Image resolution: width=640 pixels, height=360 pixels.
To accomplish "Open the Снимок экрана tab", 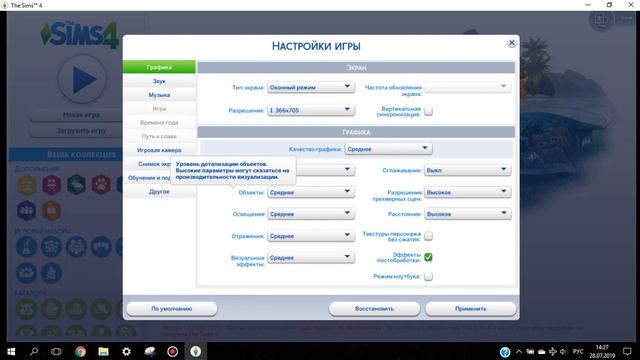I will tap(148, 164).
